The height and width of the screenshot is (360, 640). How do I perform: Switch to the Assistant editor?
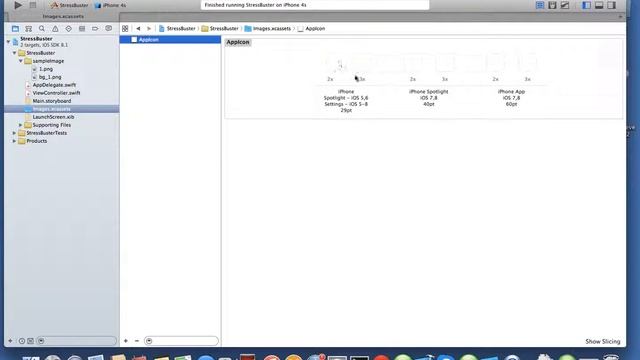pos(552,5)
